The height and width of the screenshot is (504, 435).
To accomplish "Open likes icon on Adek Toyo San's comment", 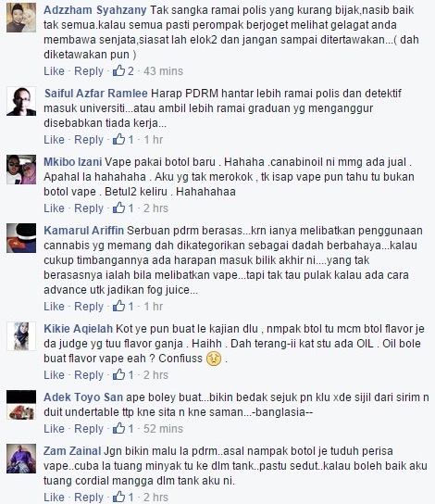I will [118, 428].
